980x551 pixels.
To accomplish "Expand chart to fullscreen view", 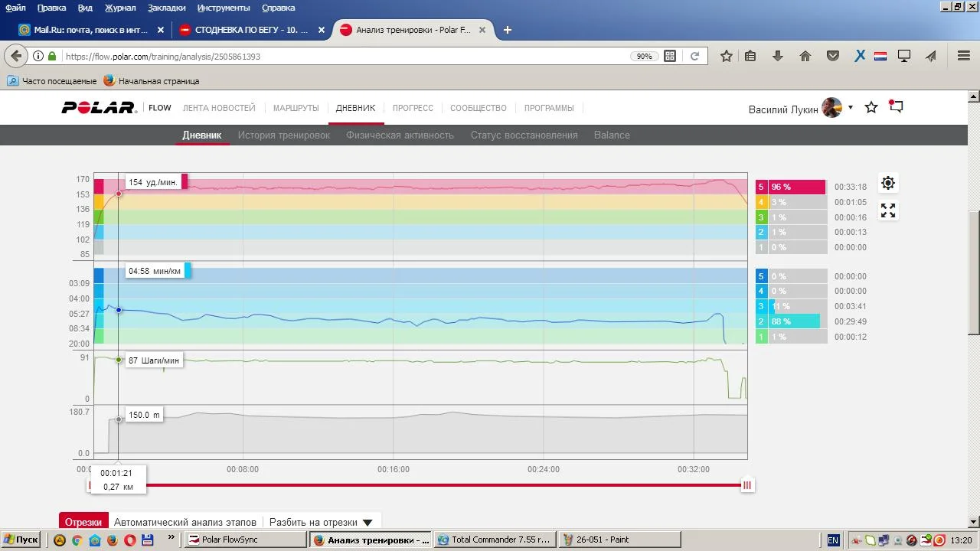I will (888, 210).
